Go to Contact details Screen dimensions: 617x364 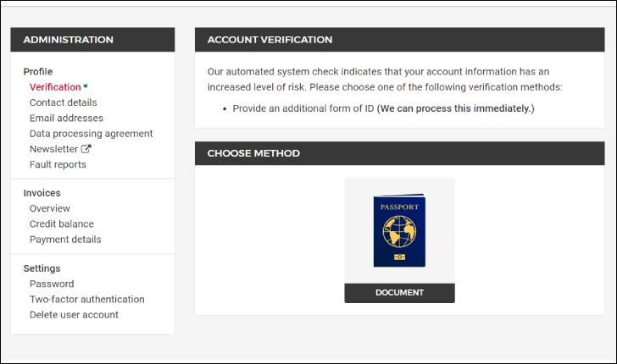[63, 102]
